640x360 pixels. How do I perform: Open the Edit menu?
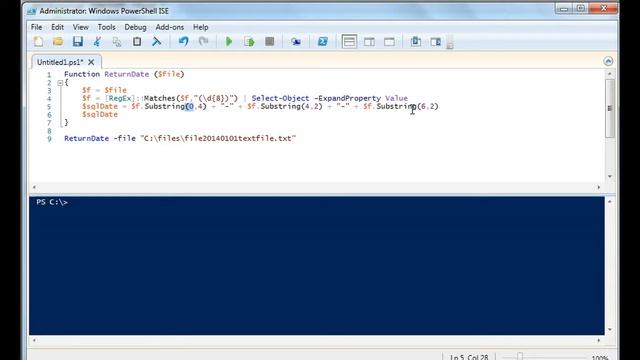pyautogui.click(x=57, y=27)
